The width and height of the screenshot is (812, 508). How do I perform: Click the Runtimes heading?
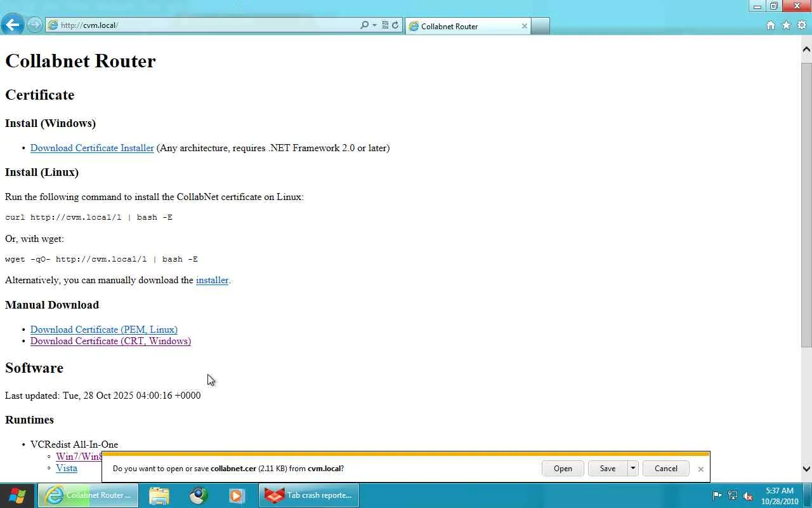[29, 420]
